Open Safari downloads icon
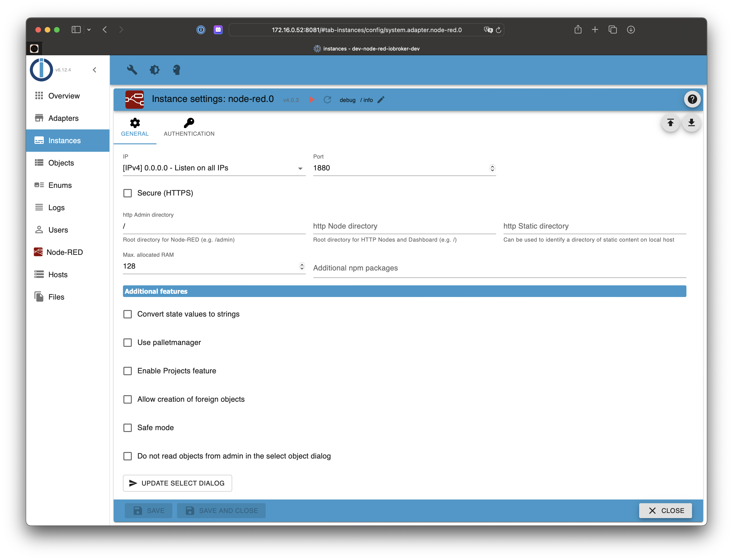Viewport: 733px width, 560px height. [631, 30]
